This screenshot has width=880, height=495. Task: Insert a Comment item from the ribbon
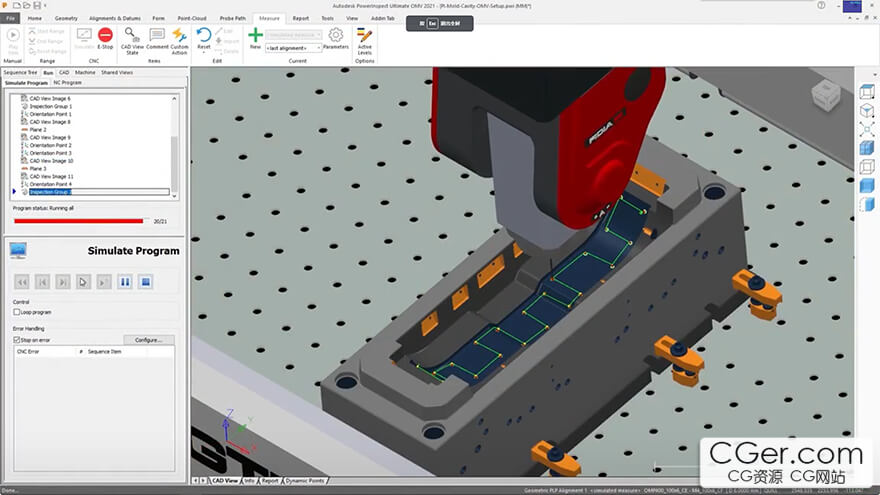point(157,38)
